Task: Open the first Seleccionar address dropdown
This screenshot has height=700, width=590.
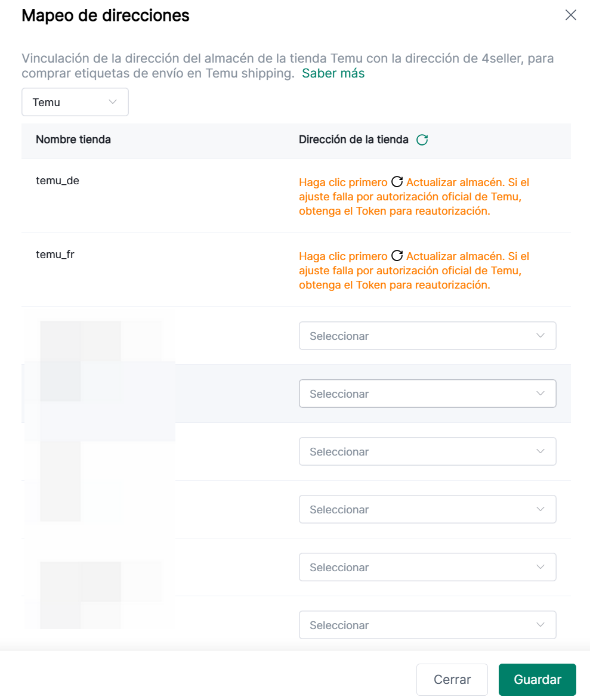Action: 427,336
